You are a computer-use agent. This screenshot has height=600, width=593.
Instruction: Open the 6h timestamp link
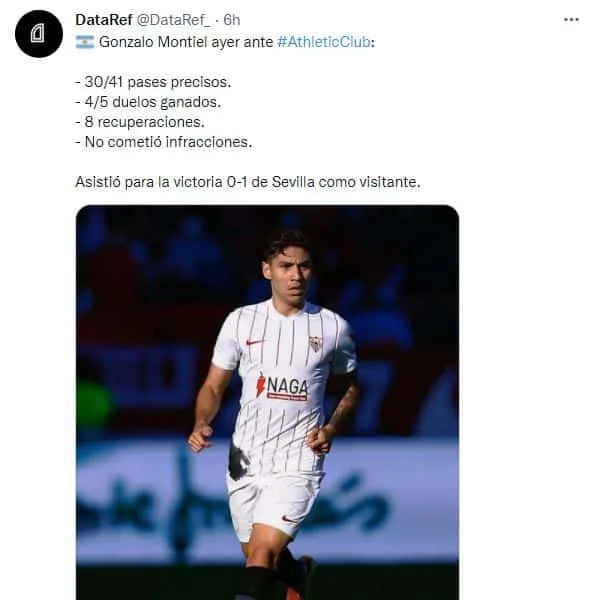point(232,20)
